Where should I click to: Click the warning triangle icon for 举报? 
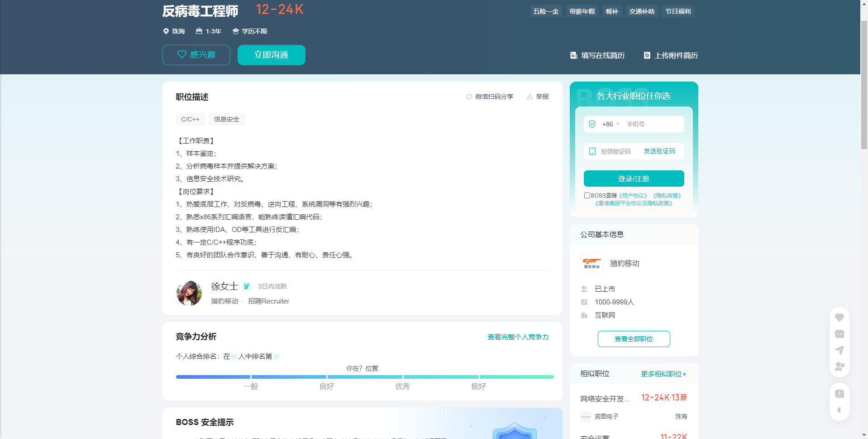530,96
